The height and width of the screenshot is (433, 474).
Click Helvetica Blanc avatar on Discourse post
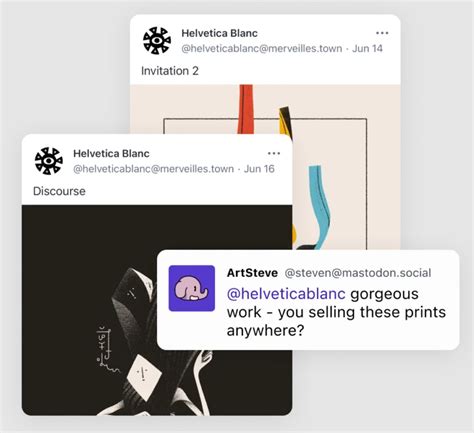(x=49, y=161)
